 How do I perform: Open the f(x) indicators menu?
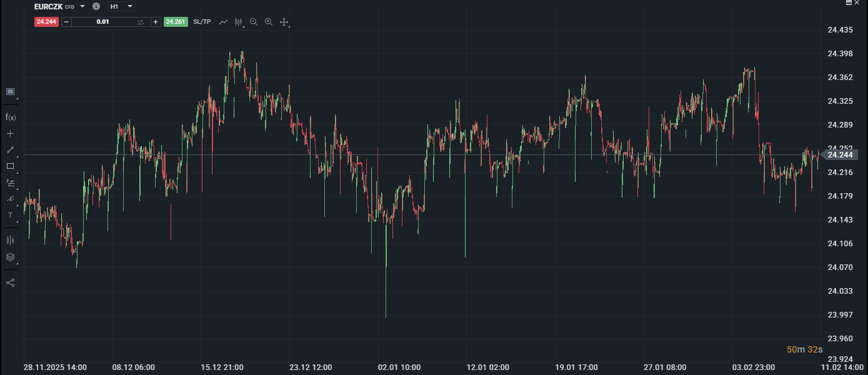coord(10,117)
